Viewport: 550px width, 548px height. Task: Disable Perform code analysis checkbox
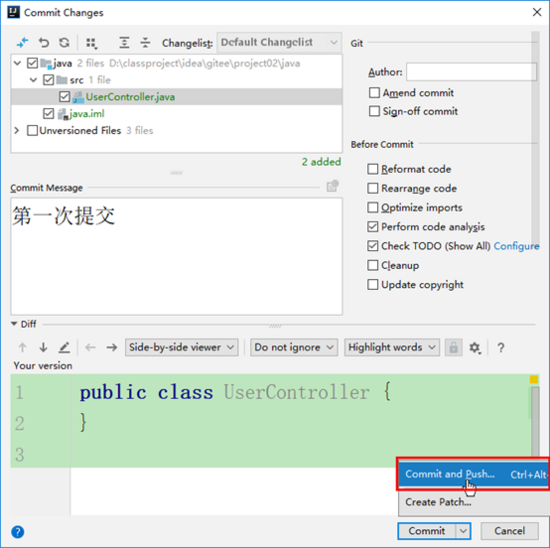(373, 227)
